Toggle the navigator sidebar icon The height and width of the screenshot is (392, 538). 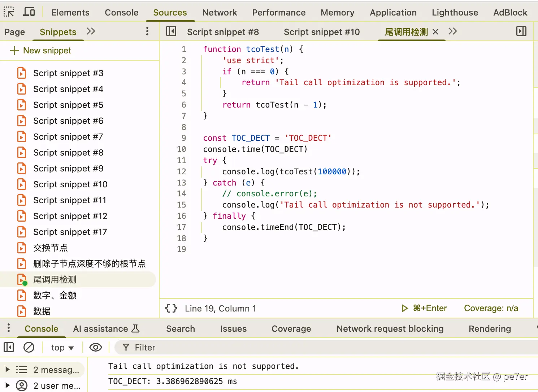point(171,31)
